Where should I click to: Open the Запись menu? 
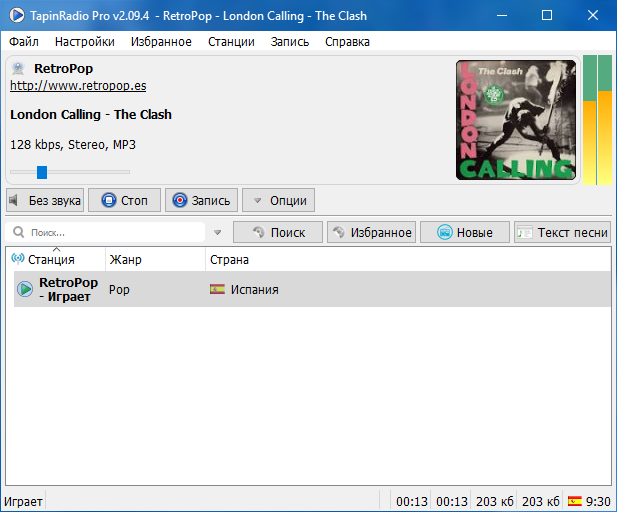290,42
